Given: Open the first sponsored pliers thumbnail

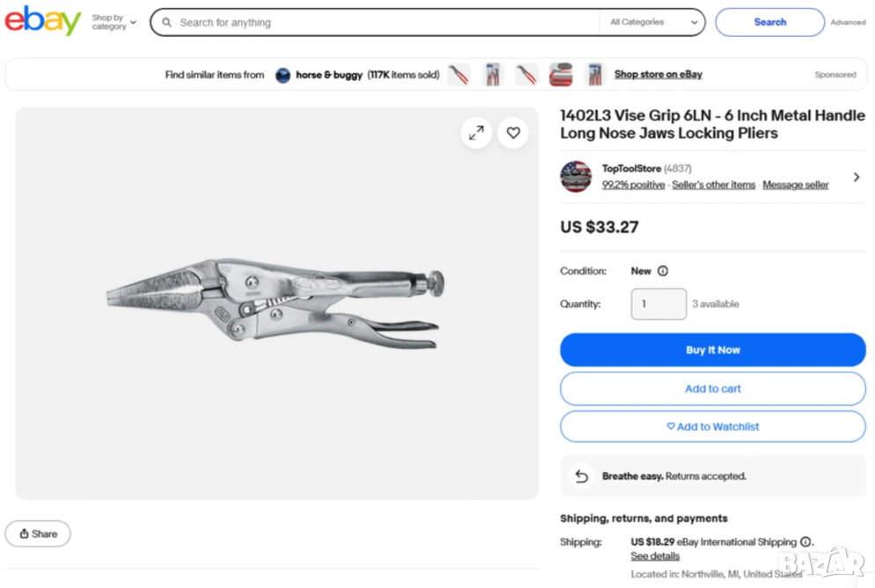Looking at the screenshot, I should click(x=459, y=75).
